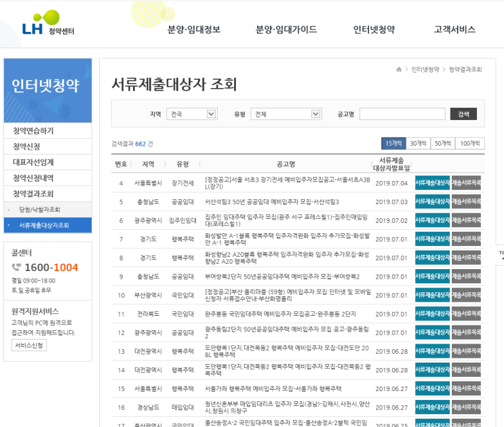504x427 pixels.
Task: Open the 분양·임대가이드 menu
Action: [x=286, y=30]
